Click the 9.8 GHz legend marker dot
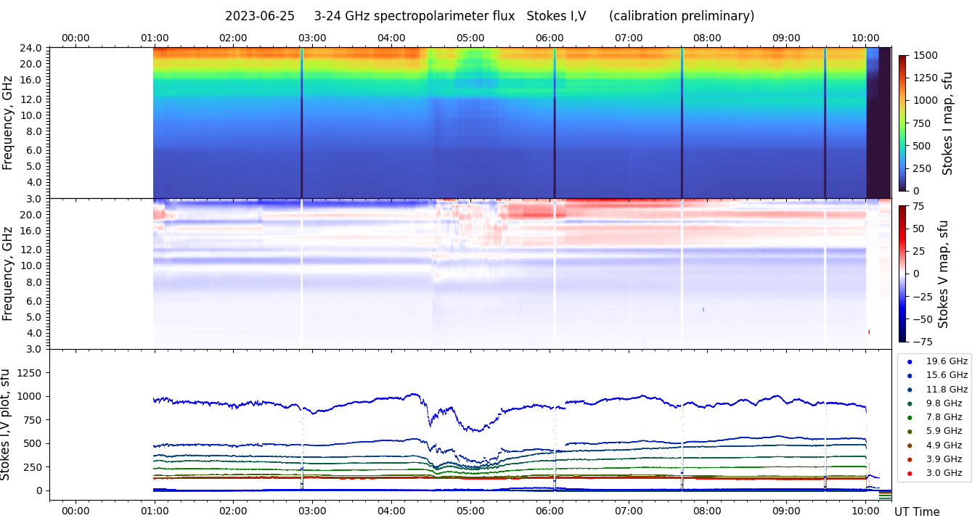This screenshot has height=526, width=980. coord(910,403)
